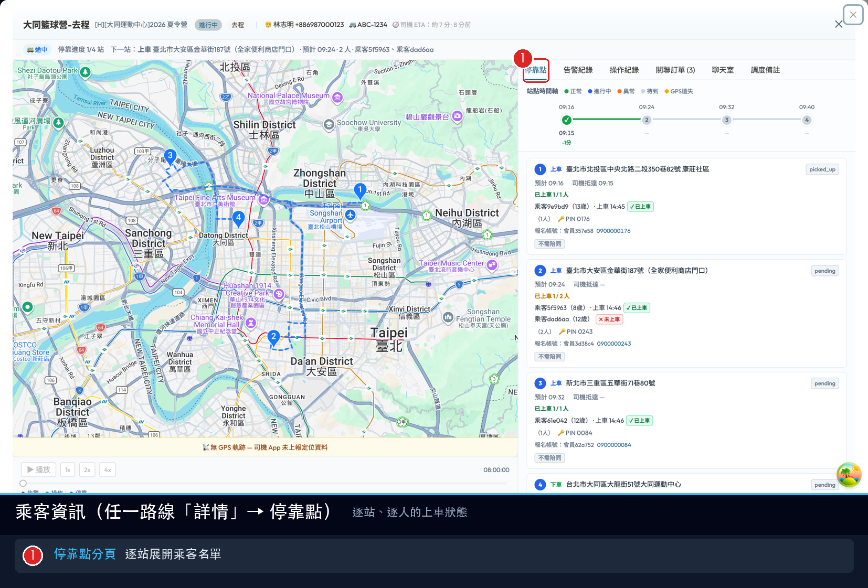Image resolution: width=868 pixels, height=588 pixels.
Task: Select timeline stop 2 at 09:24
Action: pyautogui.click(x=647, y=120)
